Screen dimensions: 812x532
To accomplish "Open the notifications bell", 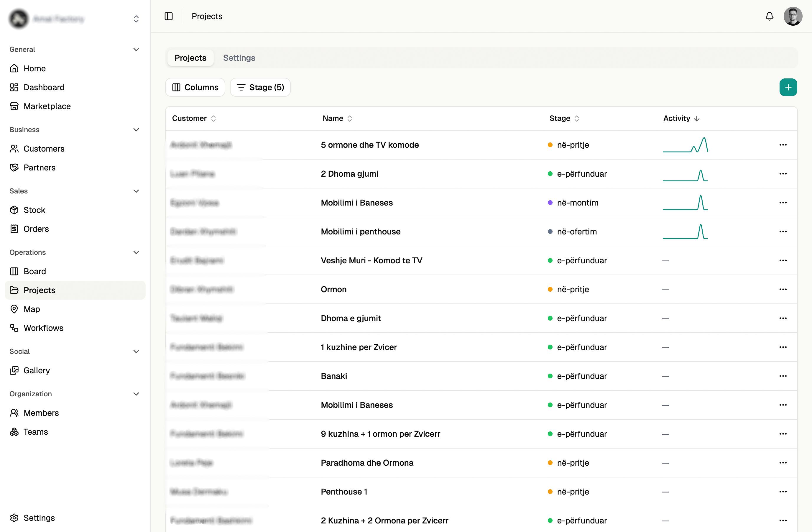I will tap(769, 17).
